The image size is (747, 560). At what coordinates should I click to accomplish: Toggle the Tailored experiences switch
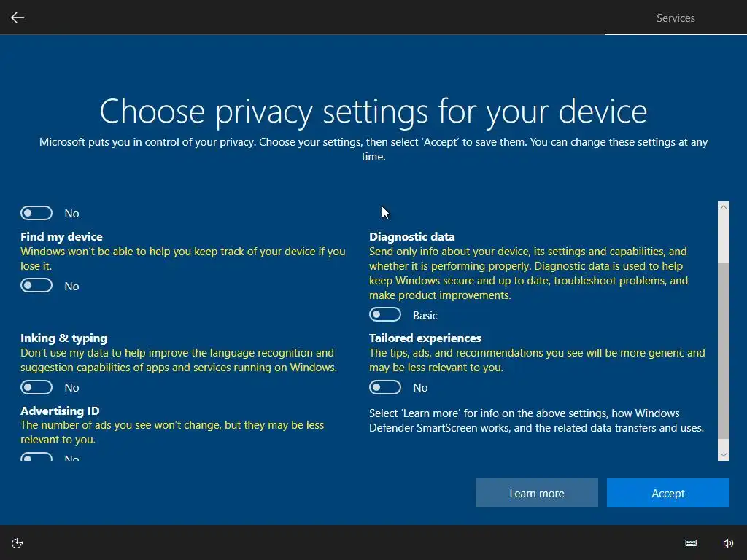tap(385, 387)
